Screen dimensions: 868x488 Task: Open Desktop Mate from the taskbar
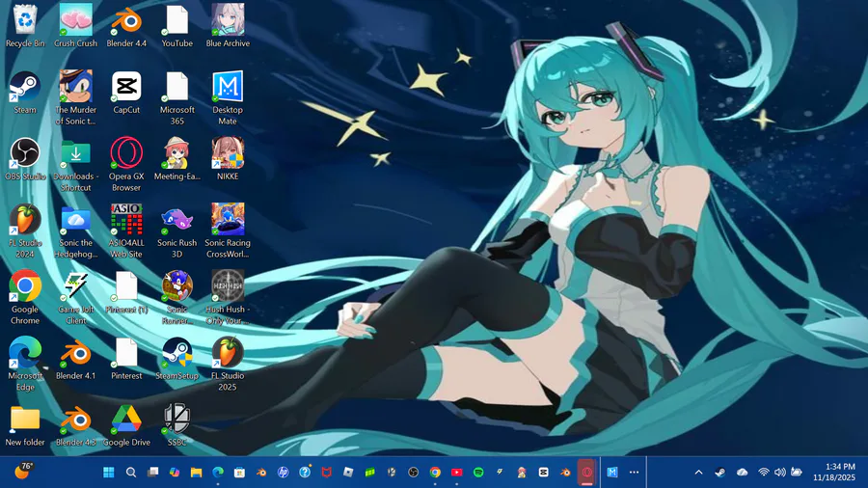(x=612, y=472)
